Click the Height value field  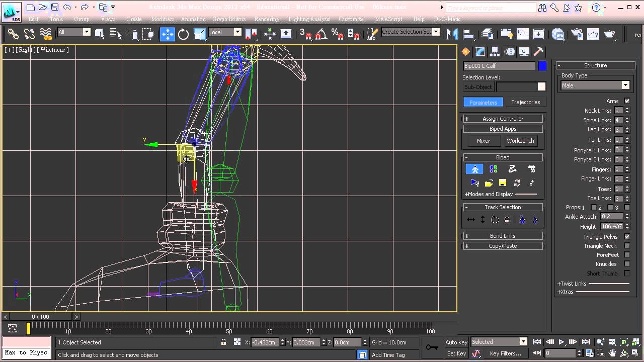click(612, 227)
